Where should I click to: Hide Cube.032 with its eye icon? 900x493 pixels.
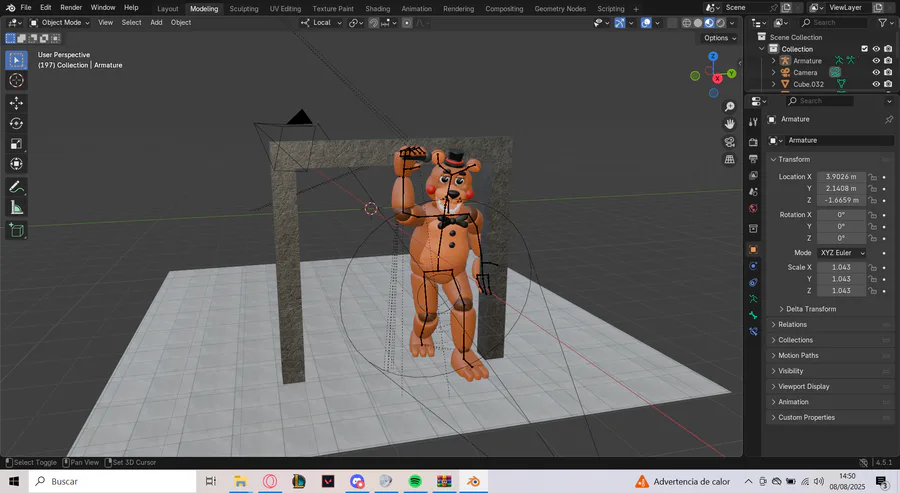coord(876,84)
